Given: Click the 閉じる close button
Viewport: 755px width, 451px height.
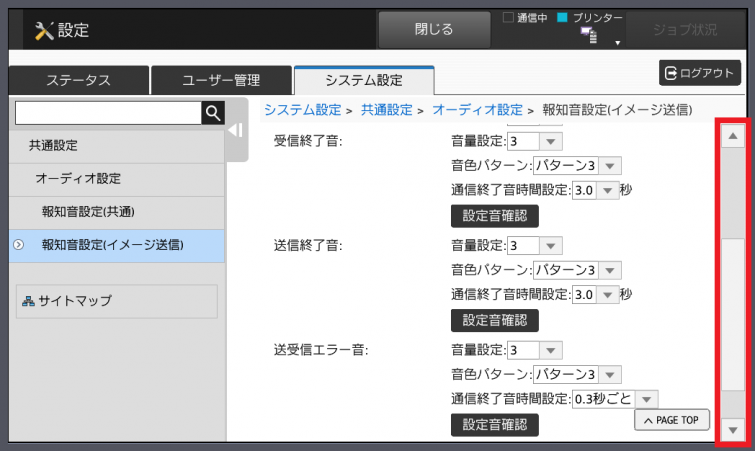Looking at the screenshot, I should (x=434, y=29).
